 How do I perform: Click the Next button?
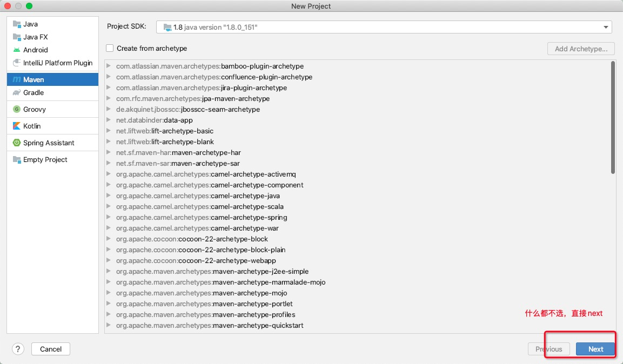(595, 349)
